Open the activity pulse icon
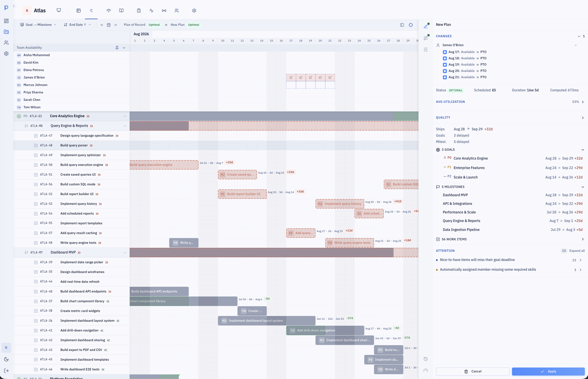This screenshot has height=379, width=588. pyautogui.click(x=151, y=11)
